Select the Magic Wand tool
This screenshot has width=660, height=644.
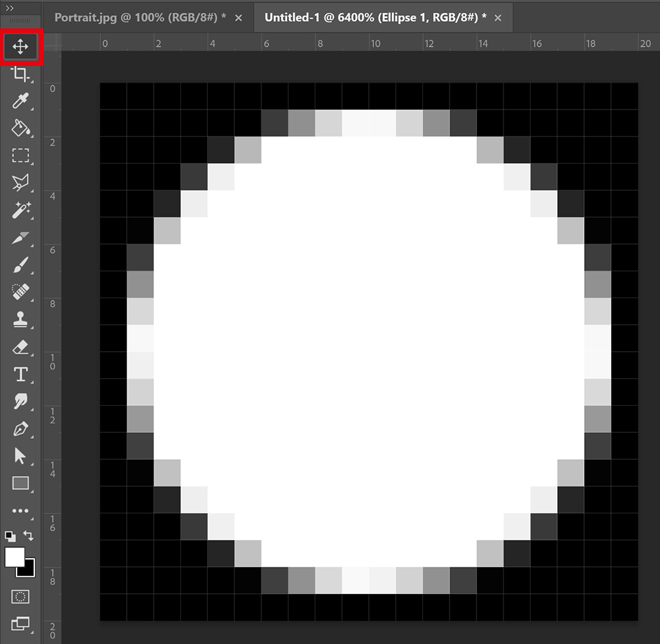tap(20, 210)
